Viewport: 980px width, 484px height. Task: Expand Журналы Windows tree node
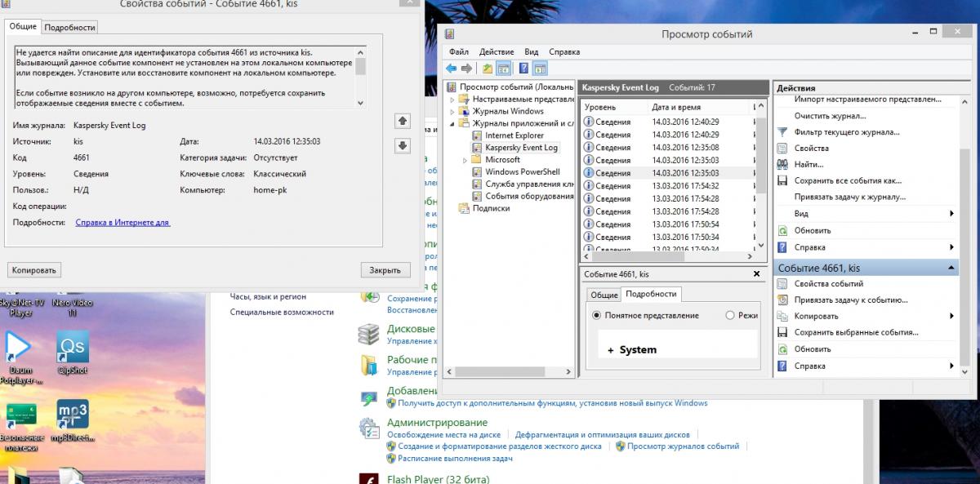pos(452,111)
